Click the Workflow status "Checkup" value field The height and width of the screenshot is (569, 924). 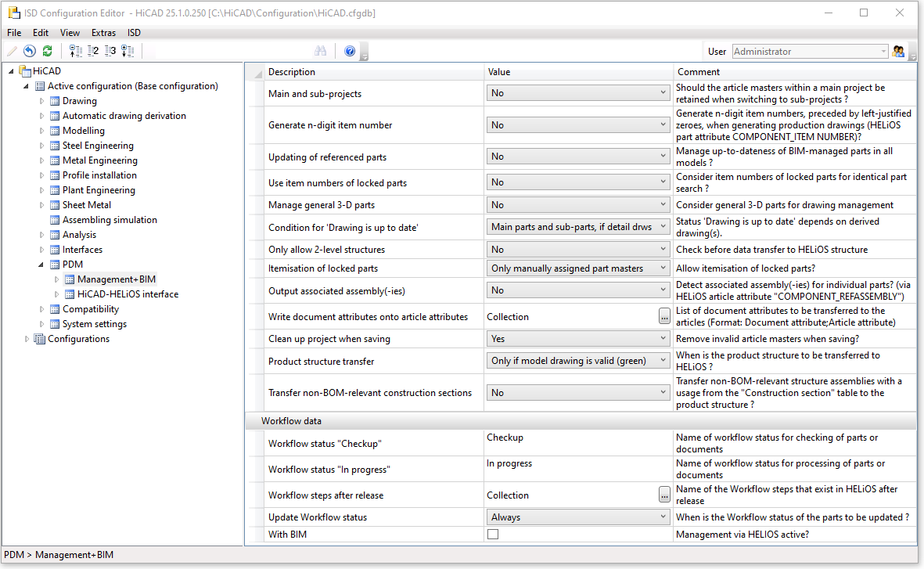pos(579,444)
